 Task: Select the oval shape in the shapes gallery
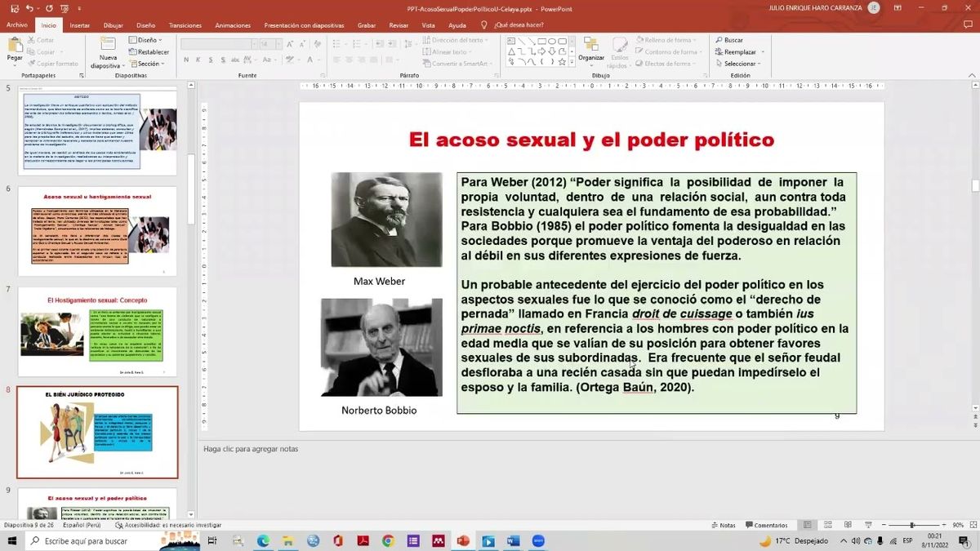click(552, 41)
